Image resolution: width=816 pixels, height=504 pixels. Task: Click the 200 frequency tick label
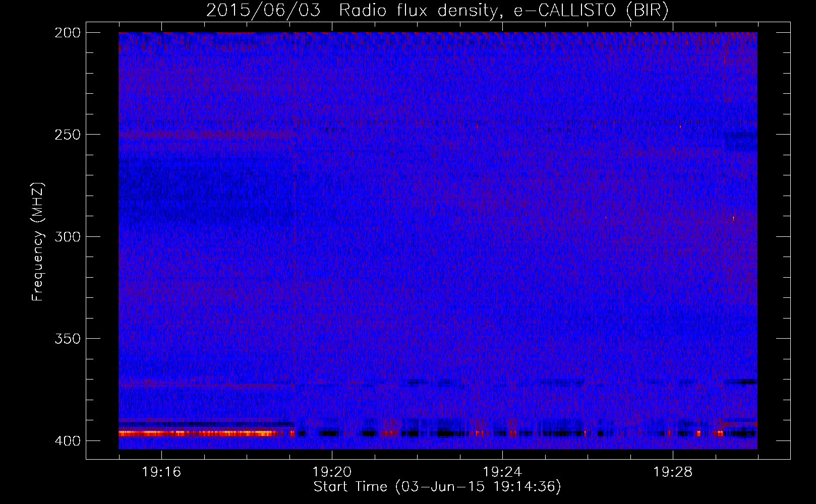pos(68,33)
